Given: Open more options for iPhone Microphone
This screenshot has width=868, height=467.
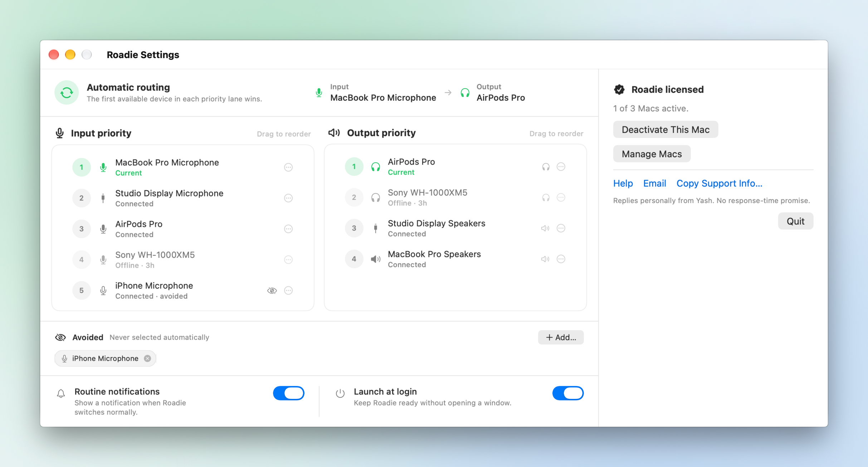Looking at the screenshot, I should click(288, 290).
